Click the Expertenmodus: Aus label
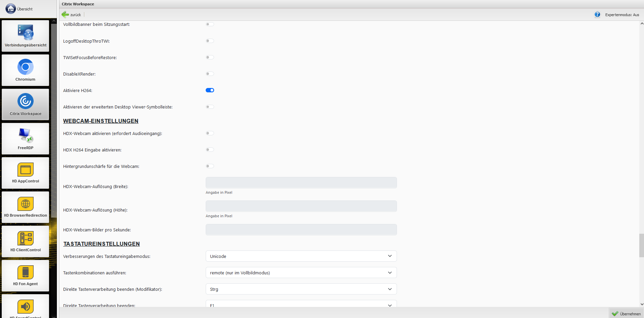This screenshot has width=644, height=318. [x=622, y=15]
